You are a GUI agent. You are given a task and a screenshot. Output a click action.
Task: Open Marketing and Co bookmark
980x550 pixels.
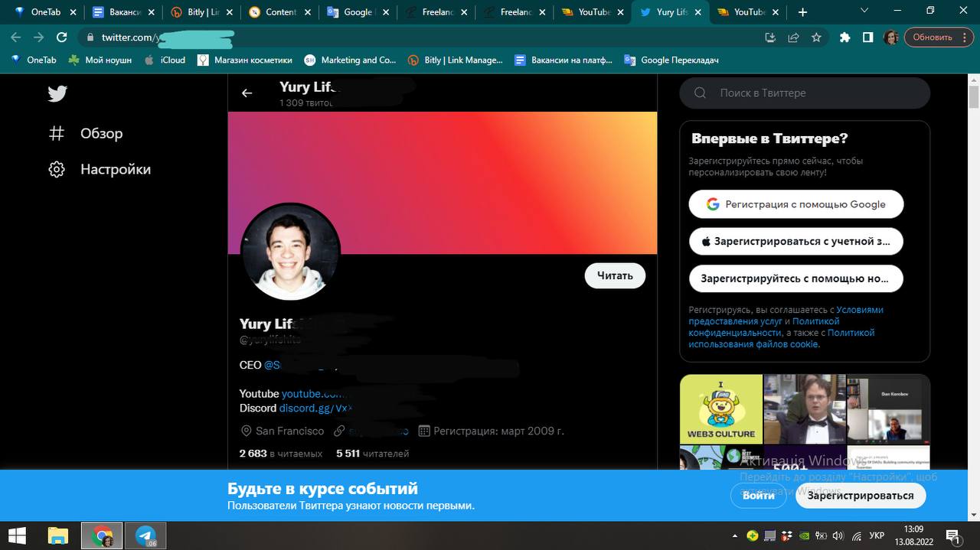pos(351,60)
